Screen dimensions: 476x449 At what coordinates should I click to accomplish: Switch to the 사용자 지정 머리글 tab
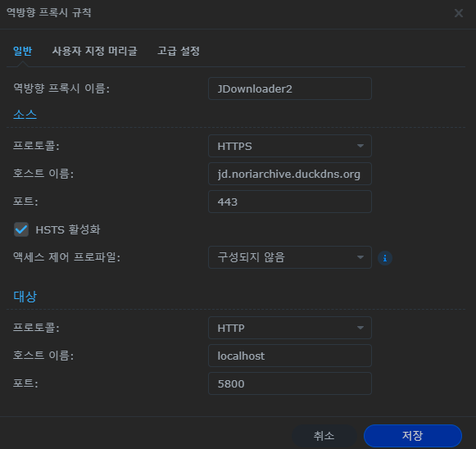[x=95, y=51]
